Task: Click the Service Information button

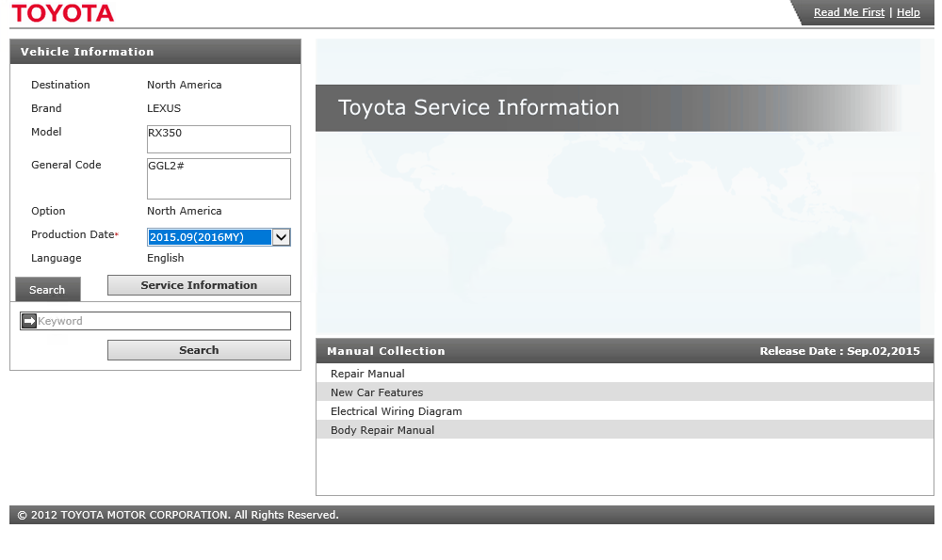Action: point(199,285)
